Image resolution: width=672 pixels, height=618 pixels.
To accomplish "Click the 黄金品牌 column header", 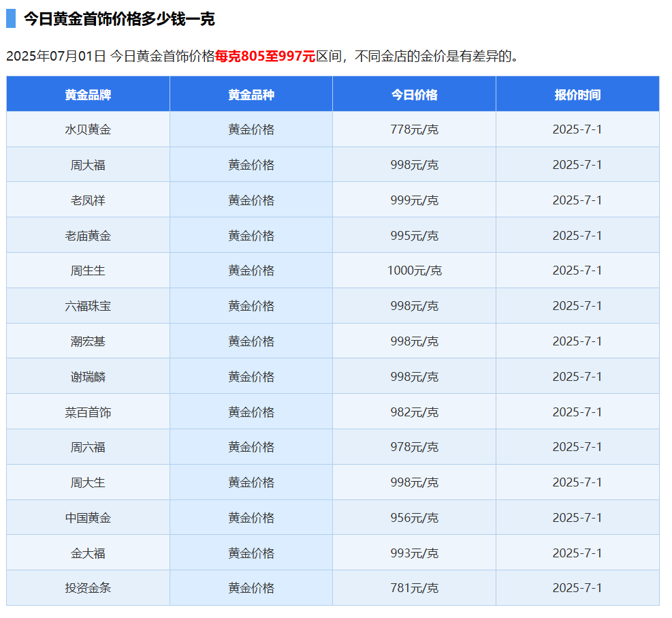I will coord(88,94).
